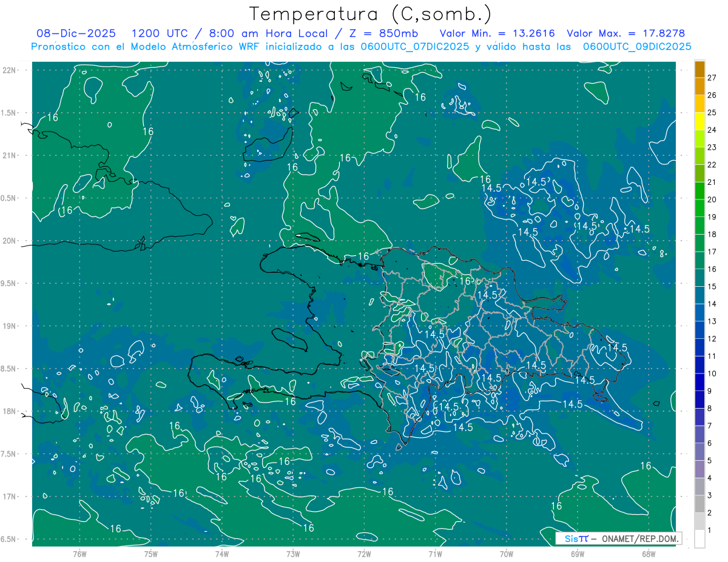Click the "3" color scale label
The image size is (728, 562).
709,496
